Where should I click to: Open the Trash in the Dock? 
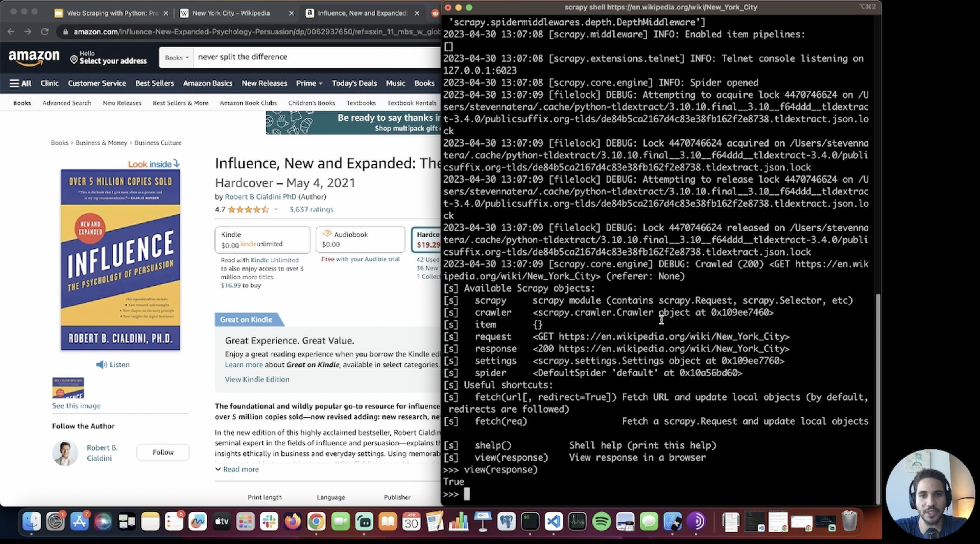point(849,521)
